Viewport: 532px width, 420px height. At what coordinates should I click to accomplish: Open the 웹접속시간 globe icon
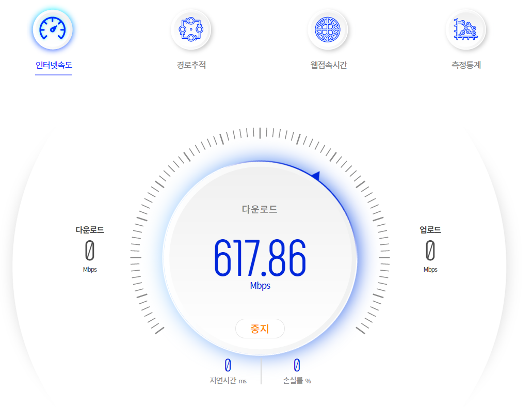coord(329,30)
